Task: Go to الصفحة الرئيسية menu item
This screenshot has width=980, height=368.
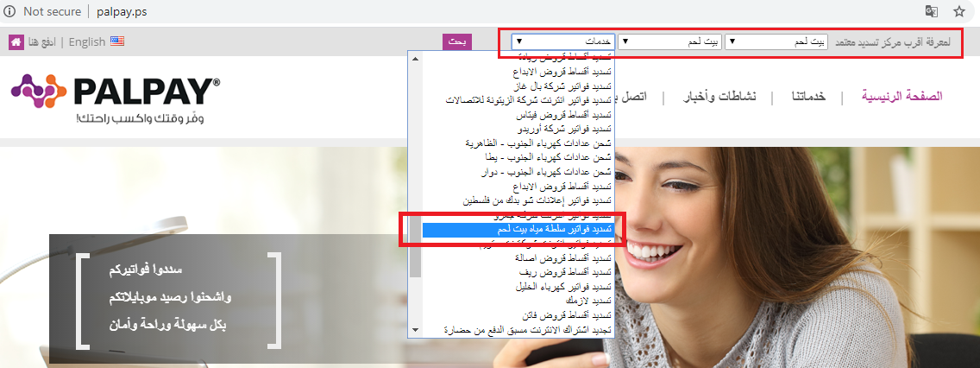Action: (901, 97)
